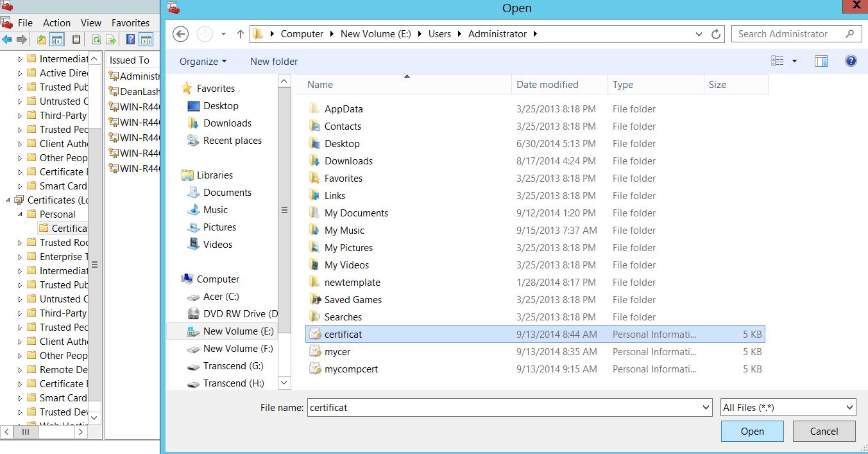Click the Open dialog help question icon
868x454 pixels.
tap(851, 61)
